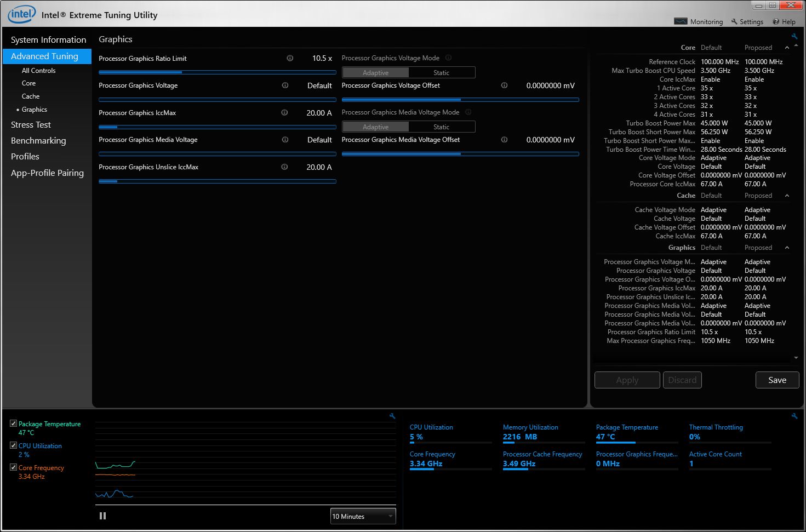Image resolution: width=806 pixels, height=532 pixels.
Task: Select Cache under Advanced Tuning
Action: pyautogui.click(x=31, y=96)
